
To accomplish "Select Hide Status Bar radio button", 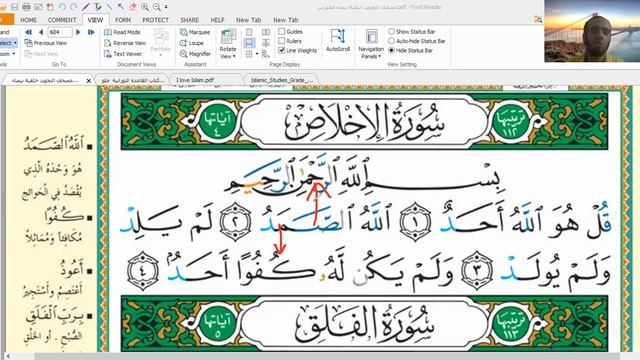I will (x=391, y=50).
